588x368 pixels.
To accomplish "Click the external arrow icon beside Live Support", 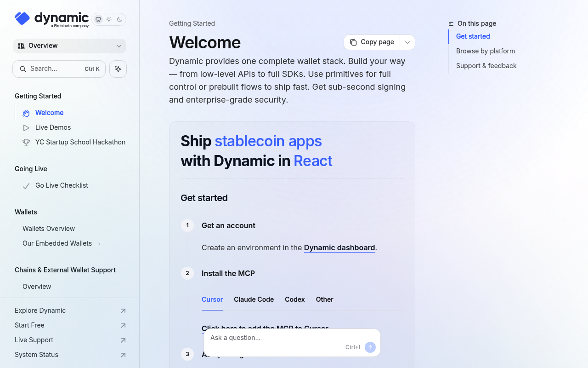I will 123,340.
